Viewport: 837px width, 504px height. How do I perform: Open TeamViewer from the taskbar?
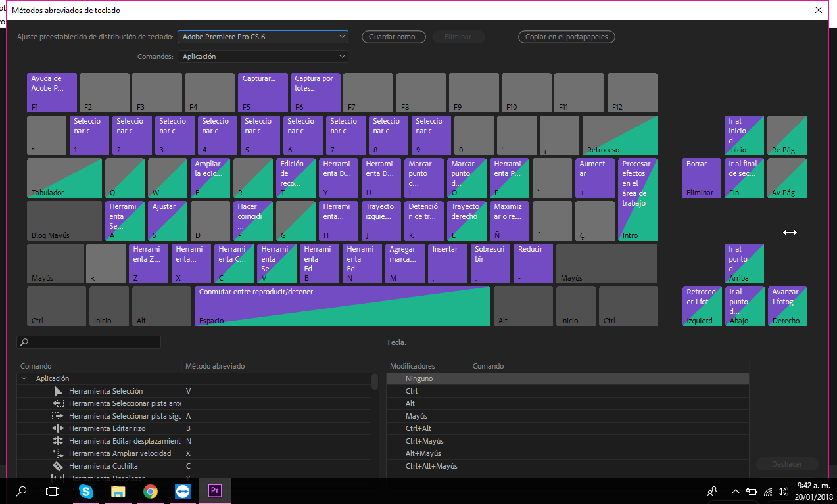point(182,491)
